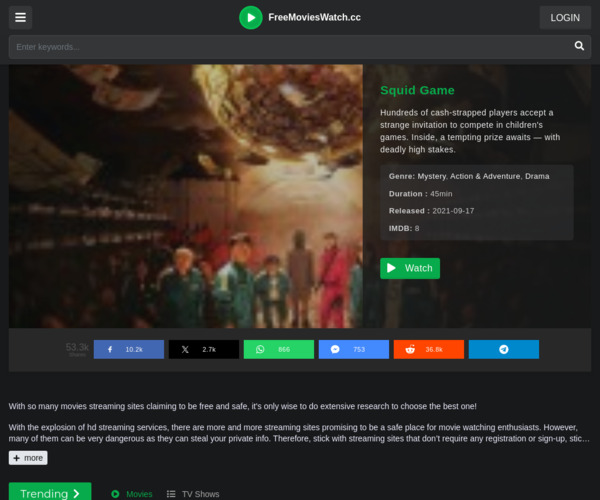Click the FreeMoviesWatch play logo
Image resolution: width=600 pixels, height=500 pixels.
pyautogui.click(x=251, y=18)
